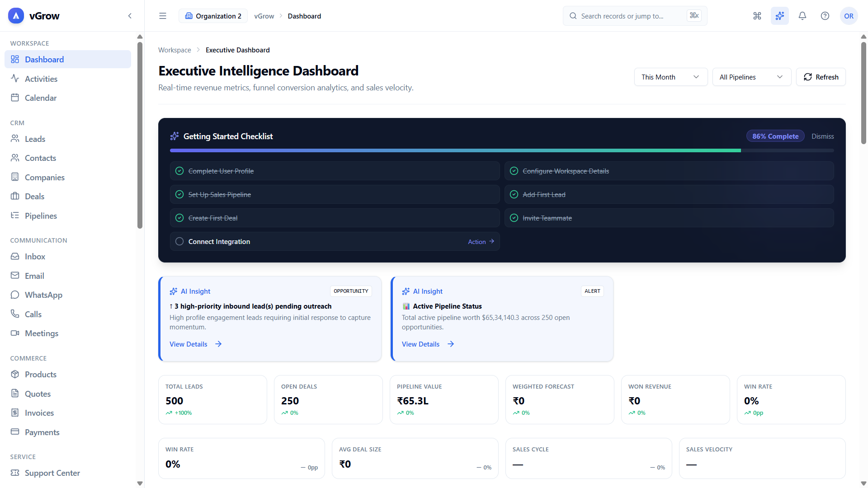Click the Calendar icon in sidebar
This screenshot has height=488, width=868.
[x=15, y=98]
